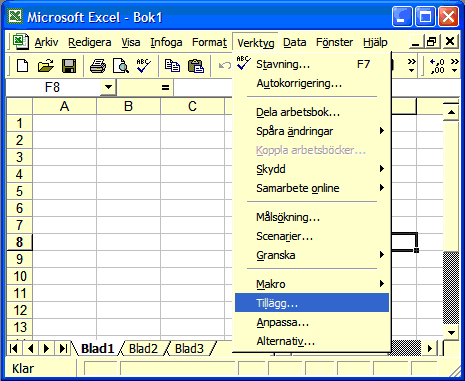The height and width of the screenshot is (381, 465).
Task: Open the Redigera menu
Action: click(x=89, y=42)
